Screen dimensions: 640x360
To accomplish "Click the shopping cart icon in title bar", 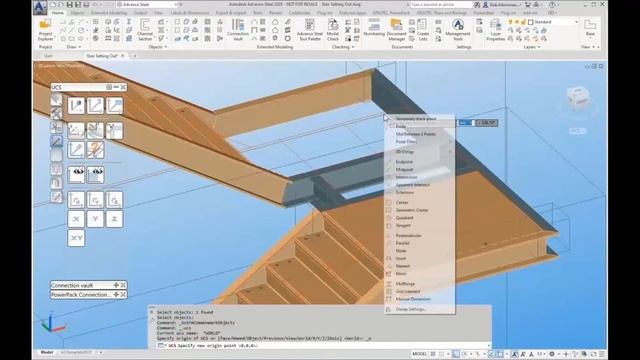I will point(527,4).
